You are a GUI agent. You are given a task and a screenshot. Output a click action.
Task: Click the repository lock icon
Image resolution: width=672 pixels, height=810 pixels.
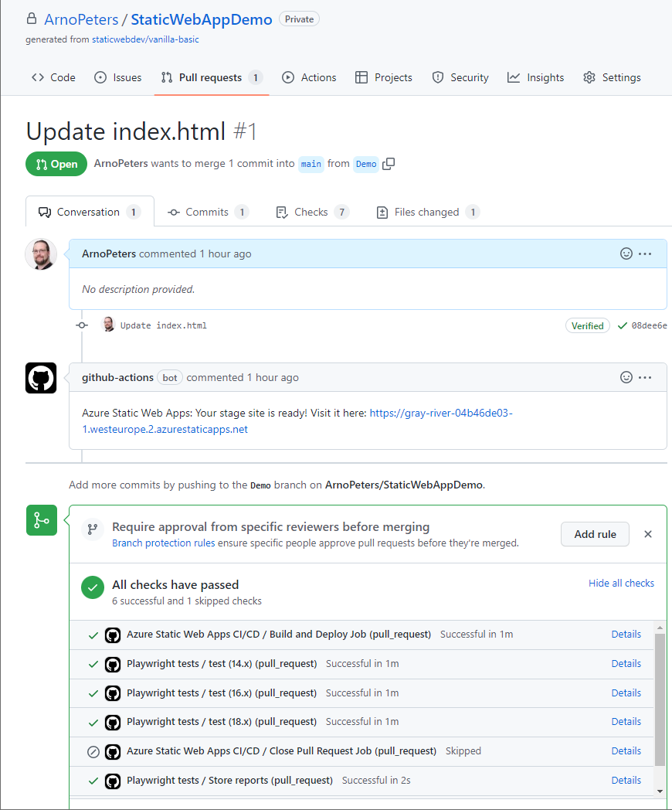(x=32, y=19)
